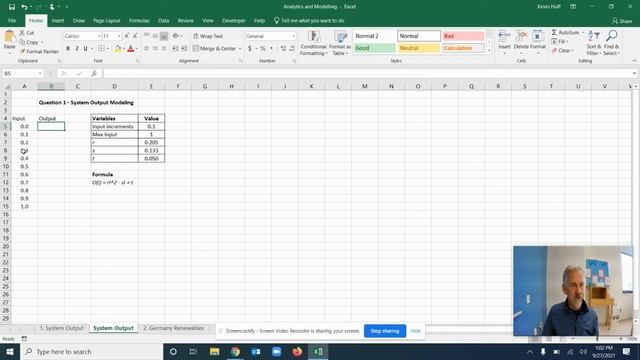Switch to the Data ribbon tab
The image size is (640, 360).
click(164, 20)
